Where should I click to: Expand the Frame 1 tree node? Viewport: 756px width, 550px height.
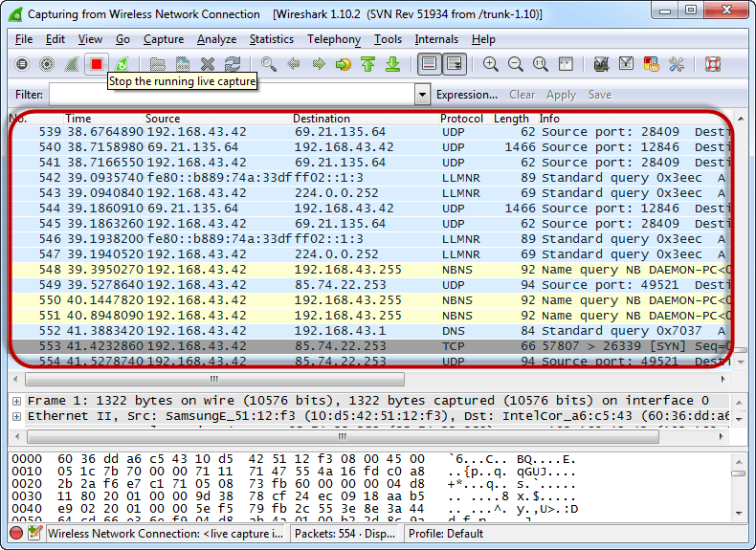[16, 401]
